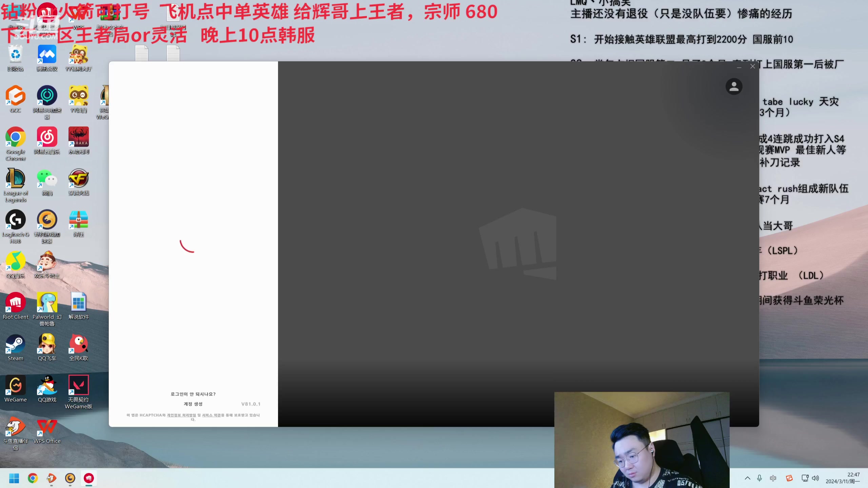Open the Steam desktop shortcut
868x488 pixels.
click(16, 347)
